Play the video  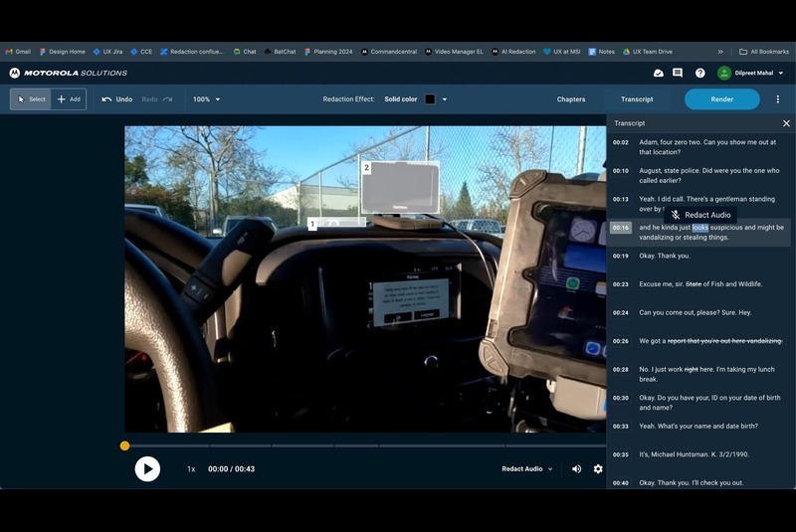tap(147, 469)
